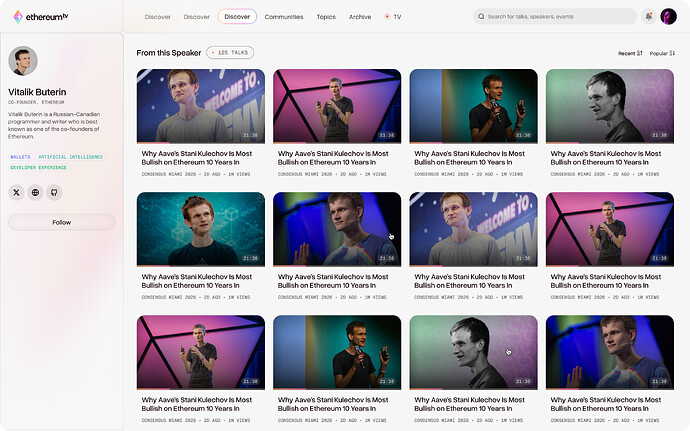Click Vitalik Buterin's round profile photo

pos(23,61)
